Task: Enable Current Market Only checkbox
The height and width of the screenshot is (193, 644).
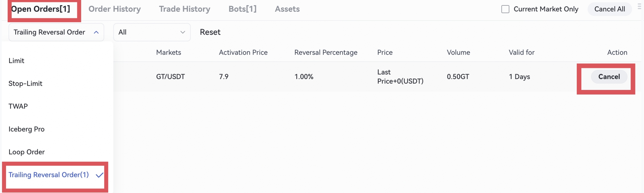Action: tap(505, 9)
